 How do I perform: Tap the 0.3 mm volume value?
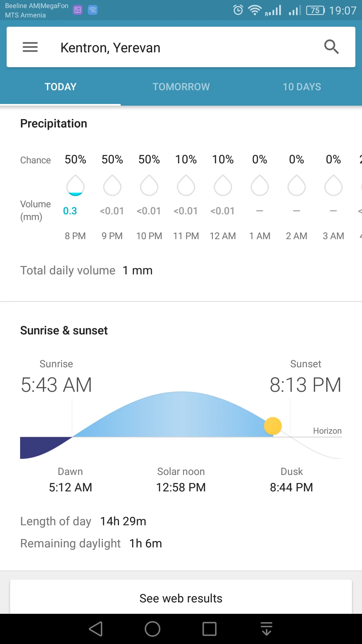70,211
